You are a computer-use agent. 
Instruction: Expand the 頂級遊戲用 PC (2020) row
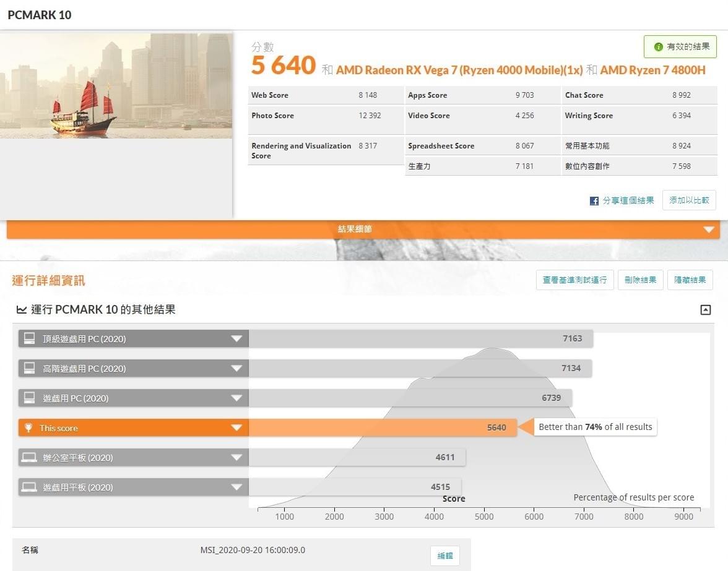click(x=236, y=338)
